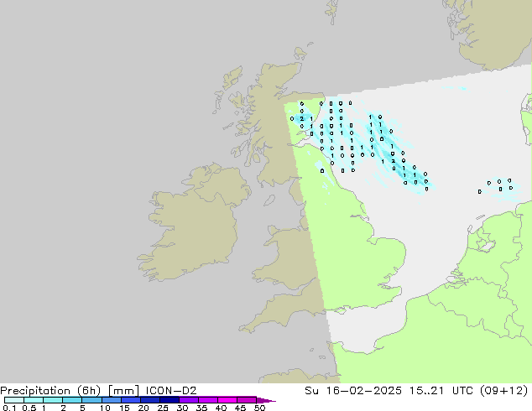This screenshot has height=411, width=532.
Task: Click the "ICON-D2" model name text
Action: click(171, 391)
